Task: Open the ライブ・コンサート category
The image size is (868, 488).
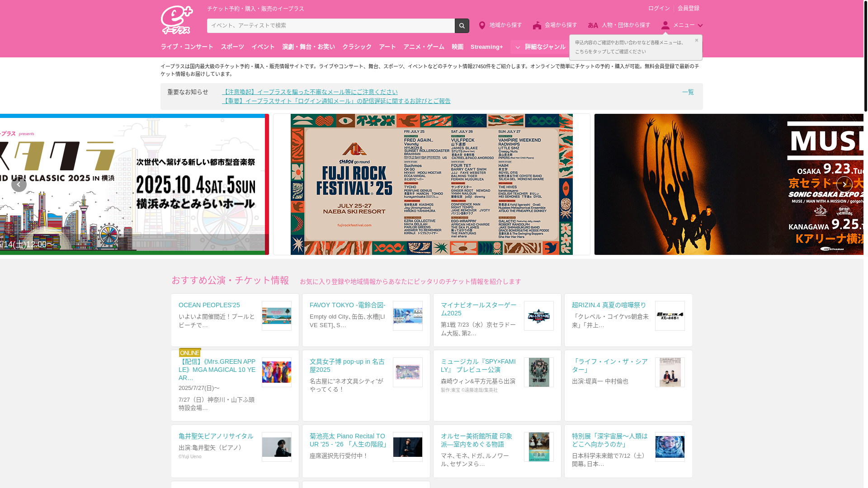Action: point(187,47)
